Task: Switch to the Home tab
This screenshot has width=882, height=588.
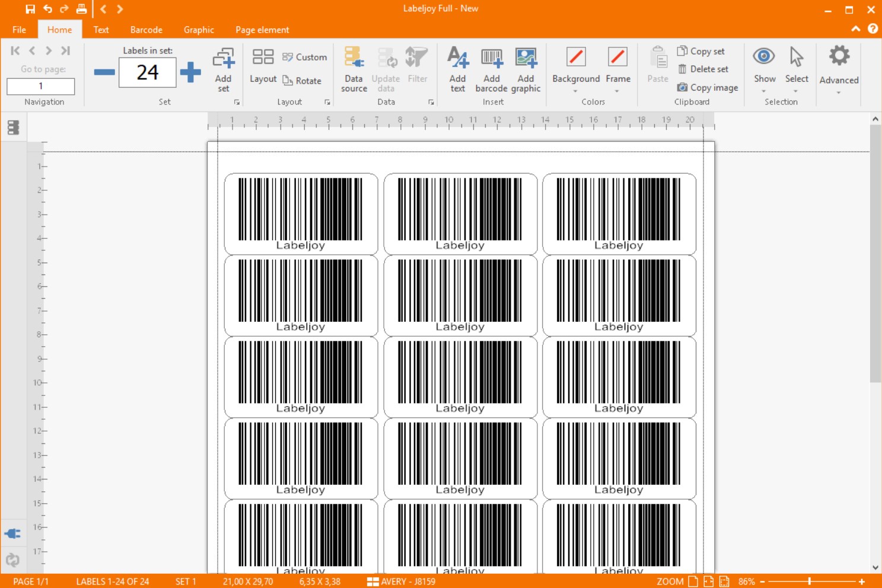Action: 59,30
